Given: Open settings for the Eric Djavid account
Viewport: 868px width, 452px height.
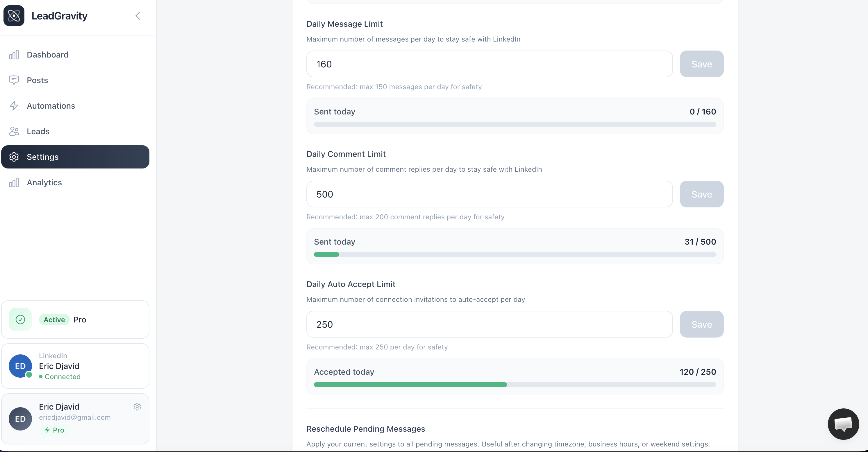Looking at the screenshot, I should click(137, 406).
